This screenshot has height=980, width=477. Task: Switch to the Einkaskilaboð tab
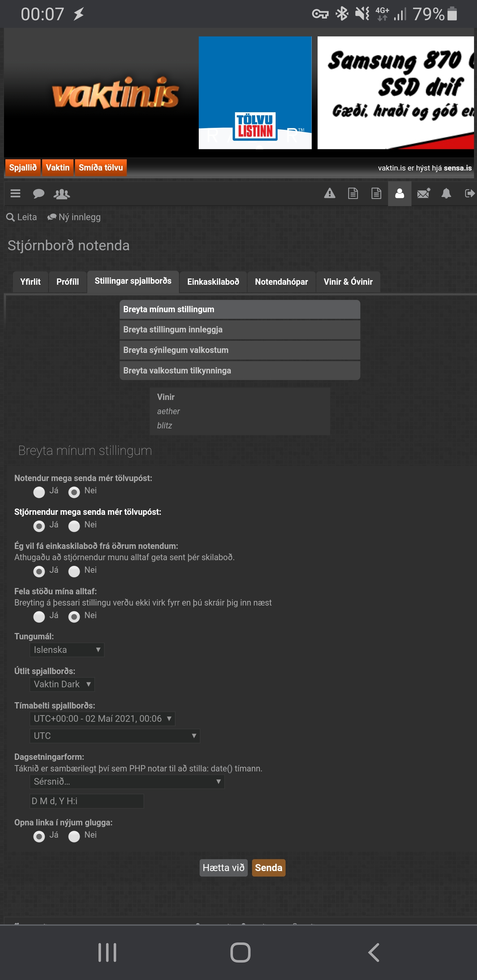[x=213, y=282]
